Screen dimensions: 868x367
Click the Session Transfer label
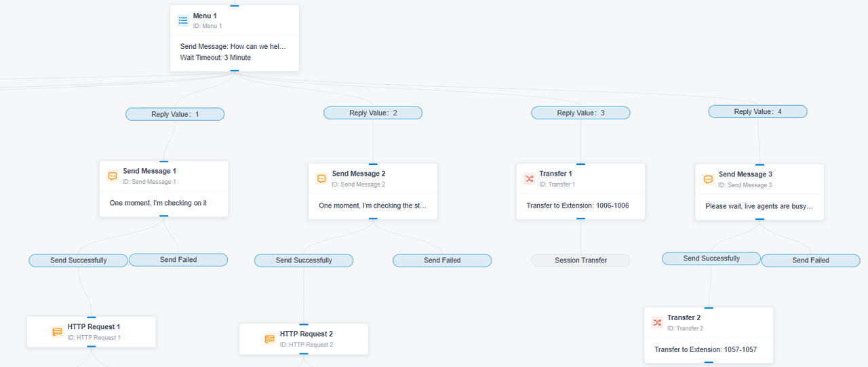pos(580,260)
